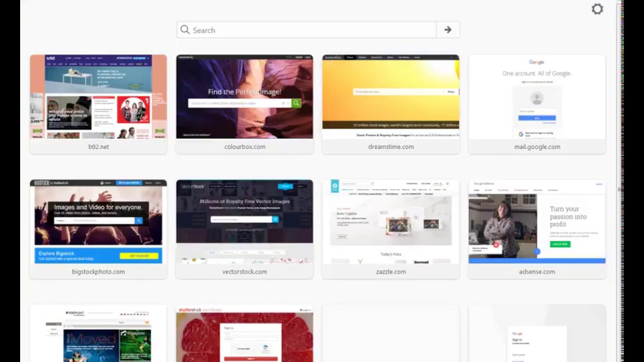
Task: Click the dreamstime.com label text
Action: tap(391, 147)
